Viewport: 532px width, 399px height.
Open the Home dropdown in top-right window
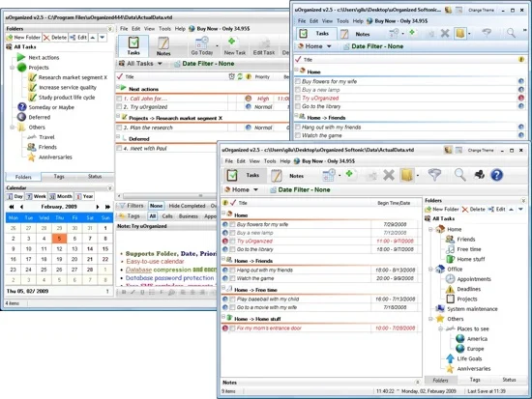click(x=329, y=46)
